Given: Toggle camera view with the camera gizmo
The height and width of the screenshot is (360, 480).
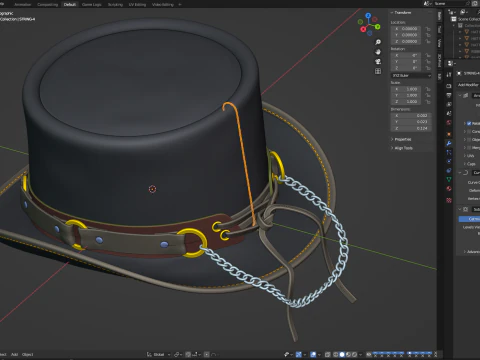Looking at the screenshot, I should point(378,61).
